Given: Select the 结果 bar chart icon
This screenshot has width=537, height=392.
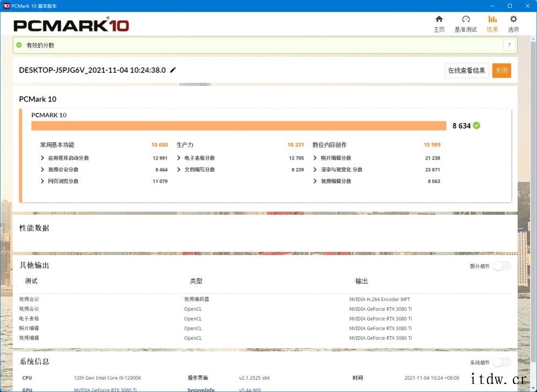Looking at the screenshot, I should point(492,19).
